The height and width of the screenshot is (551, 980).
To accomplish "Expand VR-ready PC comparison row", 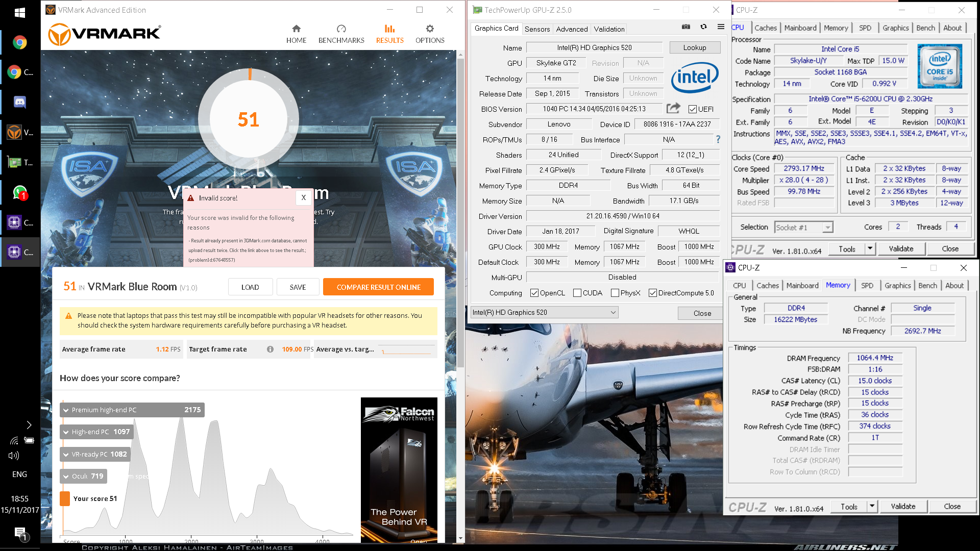I will [x=95, y=454].
